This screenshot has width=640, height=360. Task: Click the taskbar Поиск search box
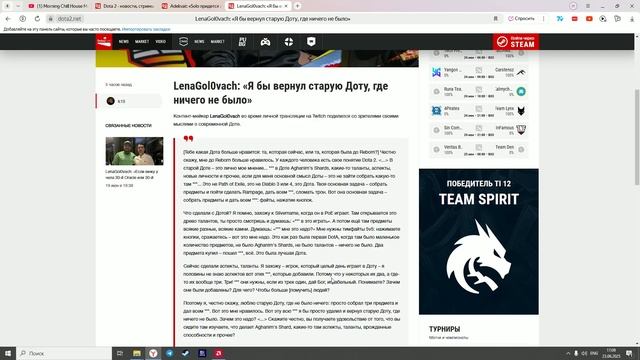click(x=64, y=353)
